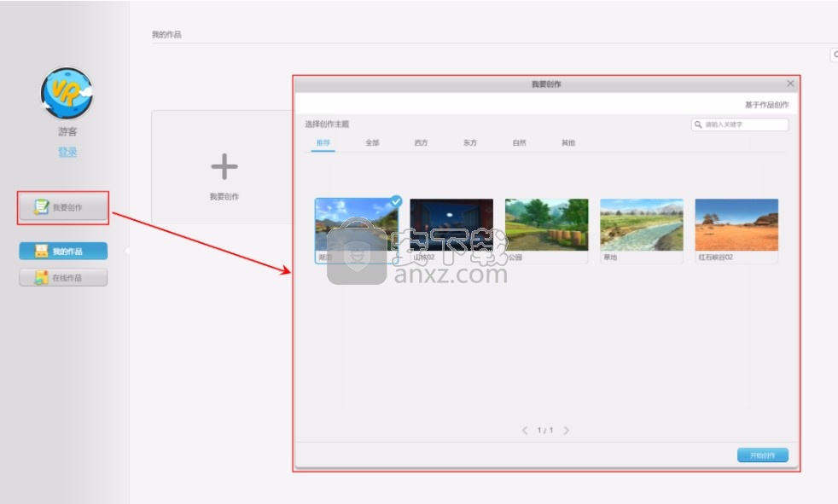The height and width of the screenshot is (504, 838).
Task: Switch to the 其他 tab
Action: point(568,142)
